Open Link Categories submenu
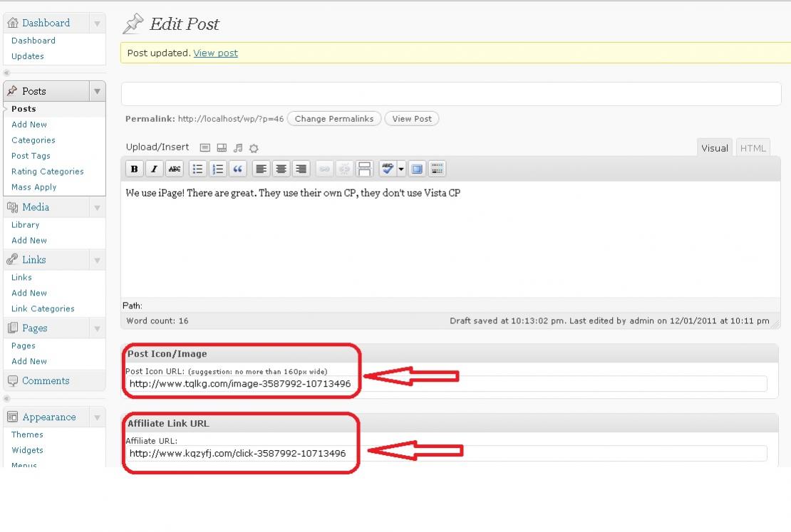The width and height of the screenshot is (791, 532). [43, 308]
